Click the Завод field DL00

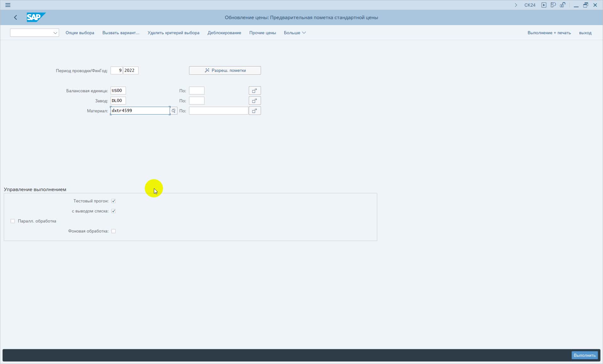[118, 101]
